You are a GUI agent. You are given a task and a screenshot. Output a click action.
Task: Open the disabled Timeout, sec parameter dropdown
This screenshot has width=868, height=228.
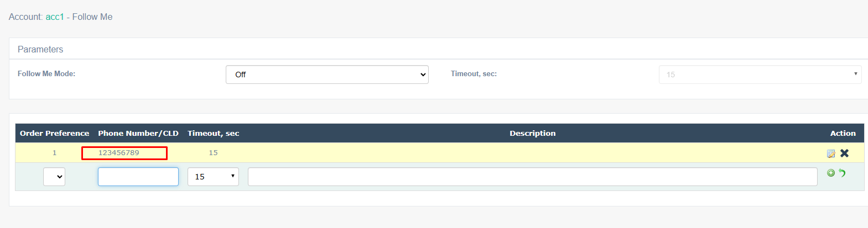(760, 75)
